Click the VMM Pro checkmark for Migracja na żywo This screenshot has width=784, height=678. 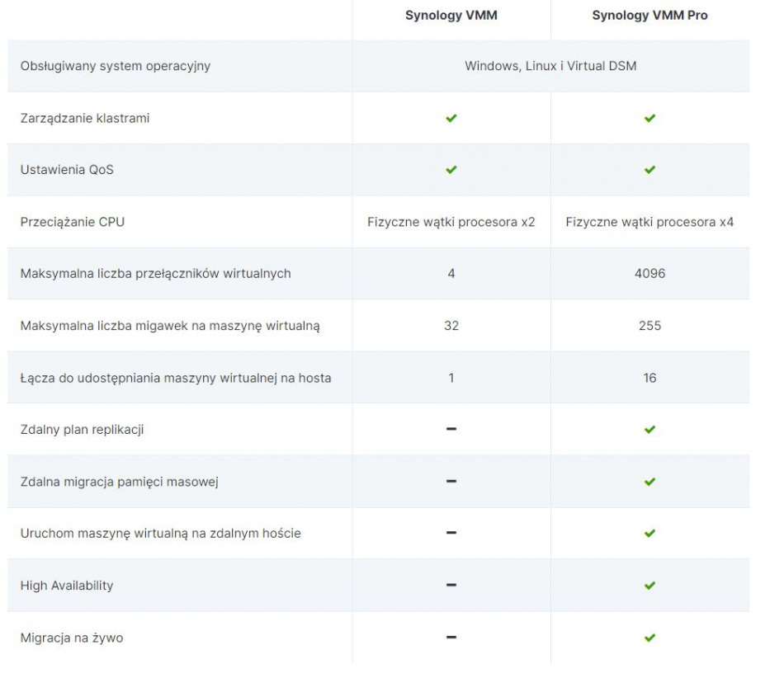click(x=649, y=638)
